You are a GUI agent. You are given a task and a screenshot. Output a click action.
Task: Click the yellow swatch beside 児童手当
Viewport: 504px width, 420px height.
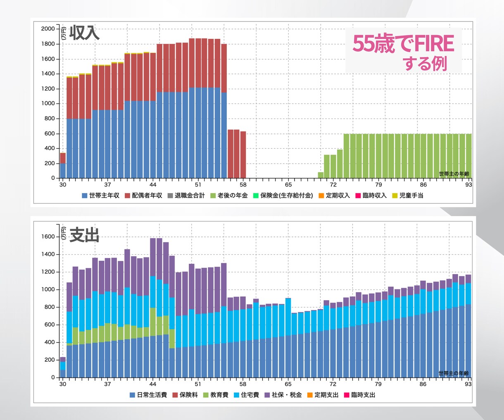pos(395,196)
